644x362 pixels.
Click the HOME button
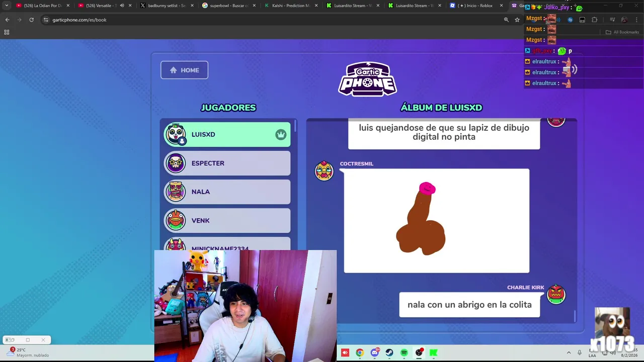[184, 70]
